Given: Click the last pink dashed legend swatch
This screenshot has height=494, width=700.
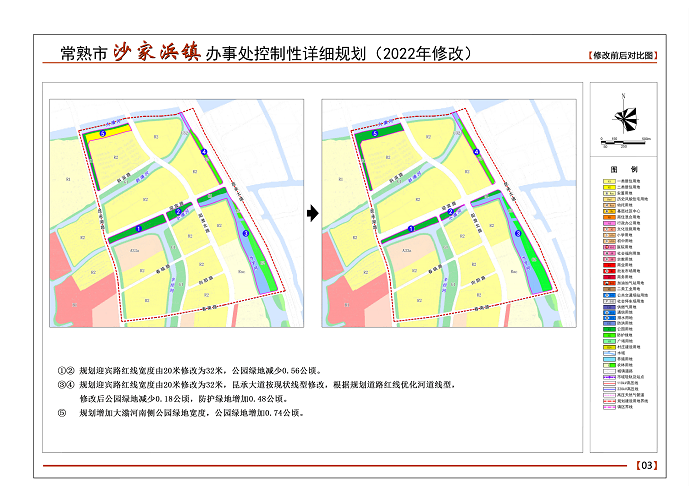Looking at the screenshot, I should (609, 408).
